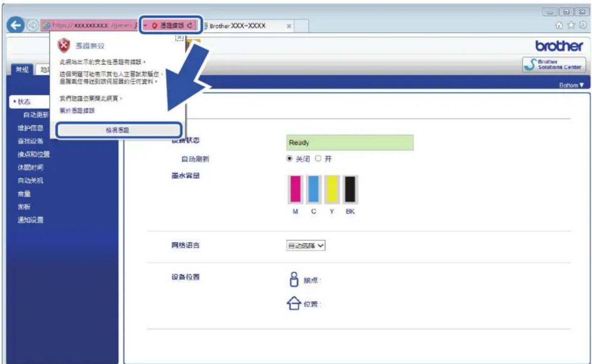Refresh page with address bar reload icon
This screenshot has width=592, height=364.
coord(190,25)
